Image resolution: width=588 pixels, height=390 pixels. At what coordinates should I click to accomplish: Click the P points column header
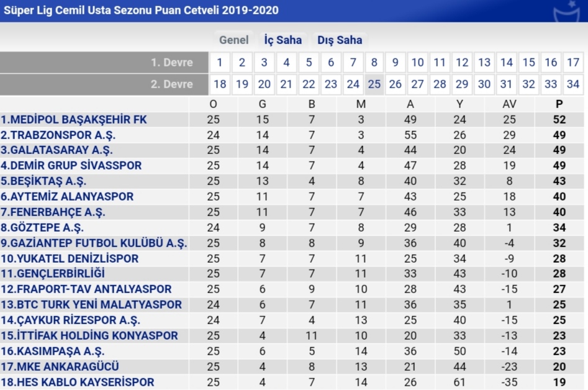coord(559,104)
